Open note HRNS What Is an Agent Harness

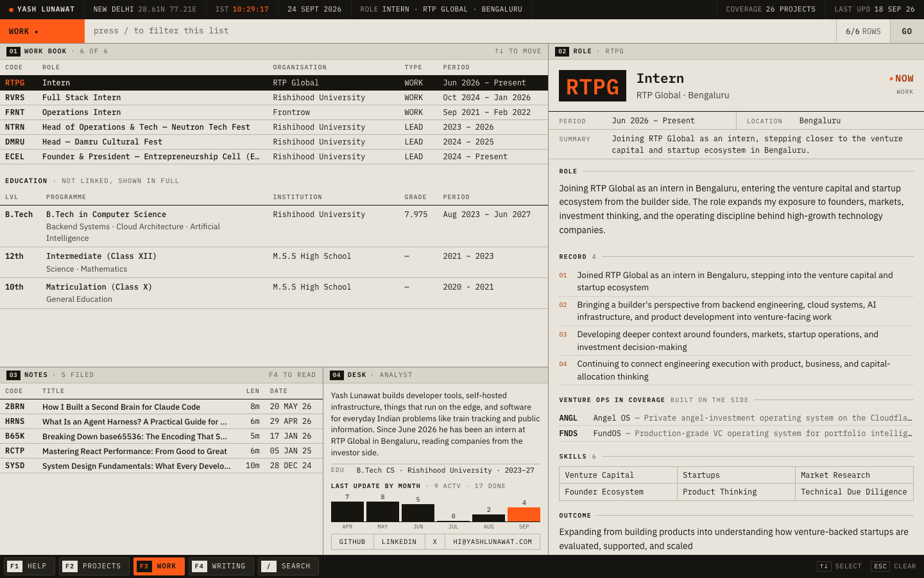(x=161, y=421)
